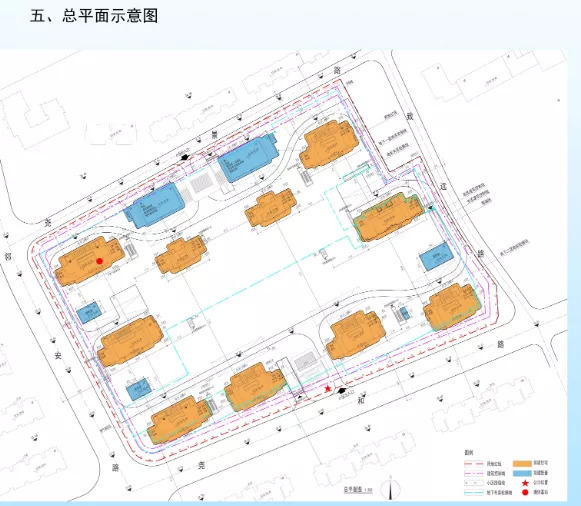
Task: Click the red circle symbol in the legend
Action: pos(525,493)
